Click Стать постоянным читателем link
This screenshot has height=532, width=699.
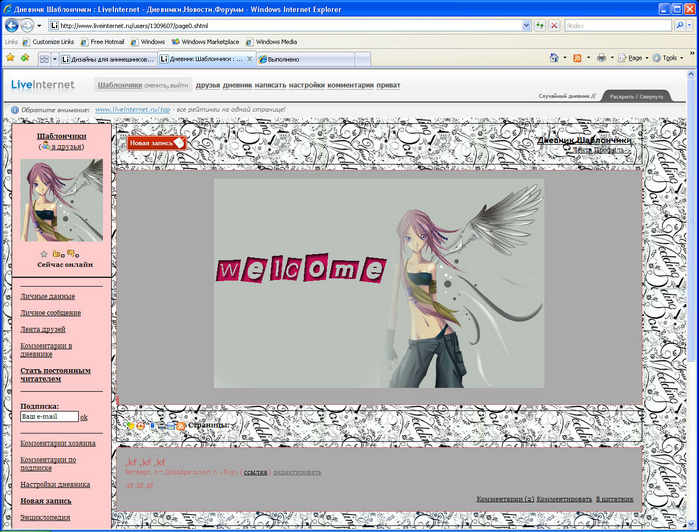(55, 375)
